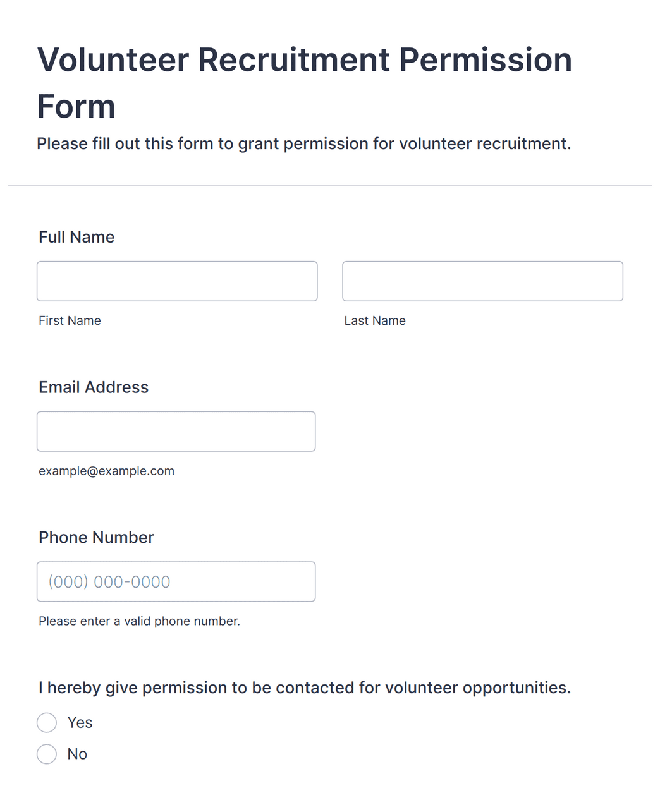Click the permission to be contacted question text
The image size is (660, 812).
(x=305, y=688)
